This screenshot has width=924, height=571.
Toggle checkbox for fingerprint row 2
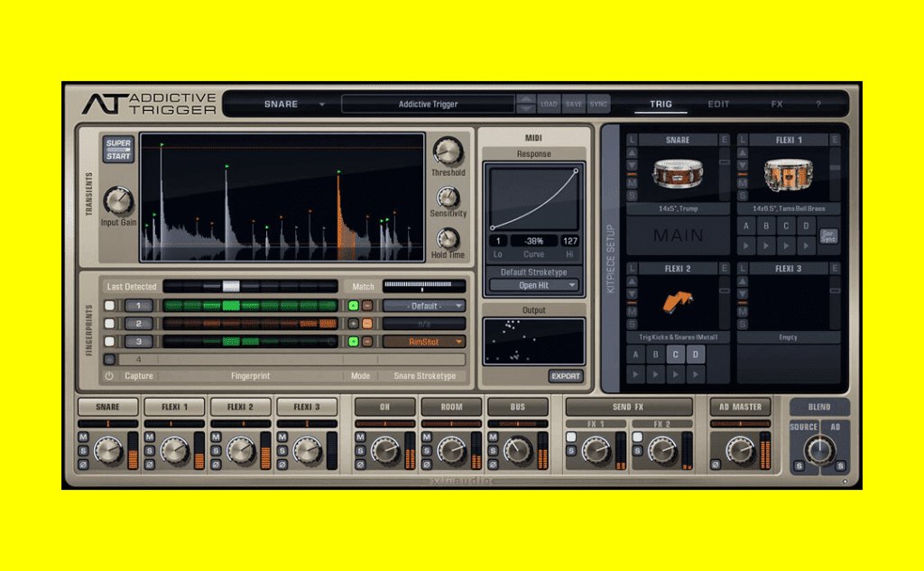pyautogui.click(x=109, y=324)
